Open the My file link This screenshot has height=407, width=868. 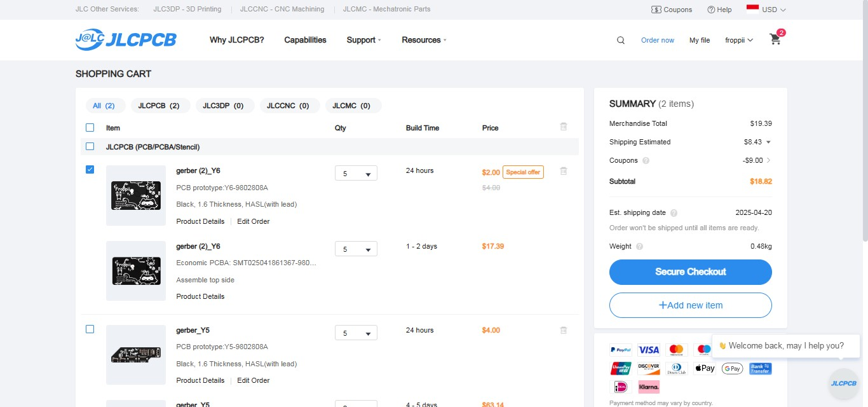pyautogui.click(x=700, y=40)
